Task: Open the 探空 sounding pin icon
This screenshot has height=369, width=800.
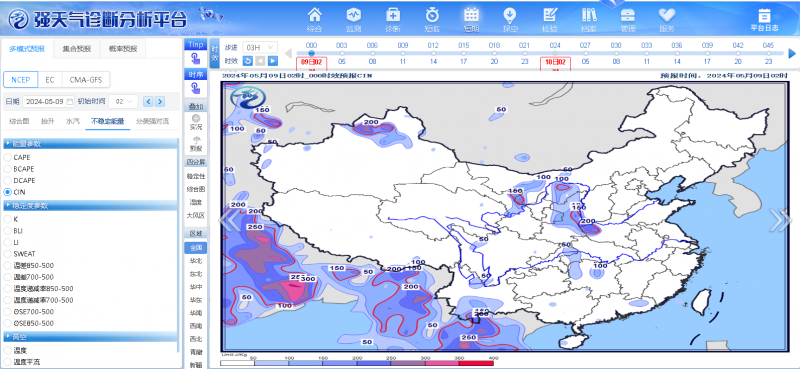Action: 510,15
